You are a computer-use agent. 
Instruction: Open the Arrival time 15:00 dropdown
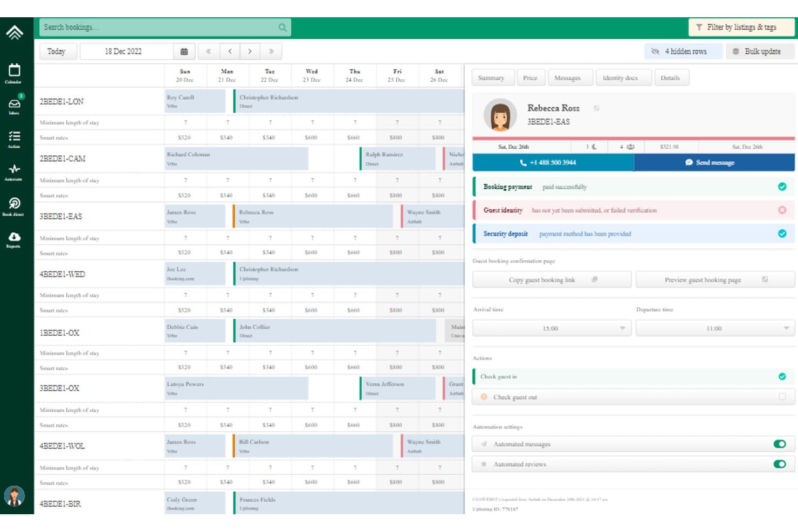pyautogui.click(x=552, y=328)
